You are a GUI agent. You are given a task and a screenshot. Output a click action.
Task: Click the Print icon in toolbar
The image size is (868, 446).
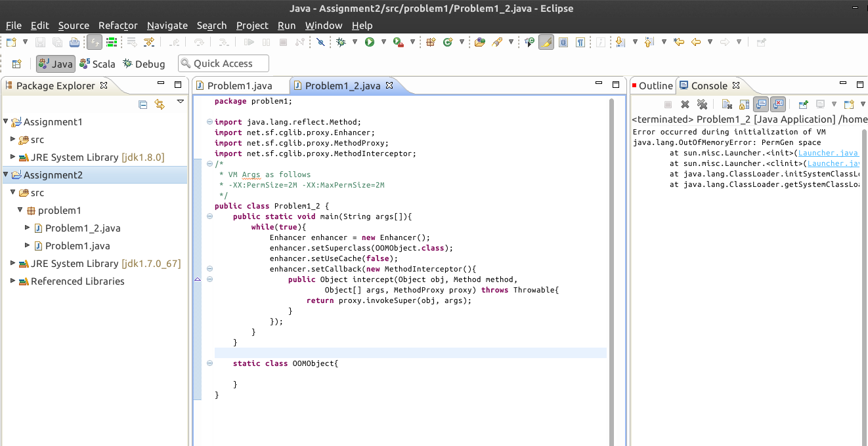click(x=74, y=42)
